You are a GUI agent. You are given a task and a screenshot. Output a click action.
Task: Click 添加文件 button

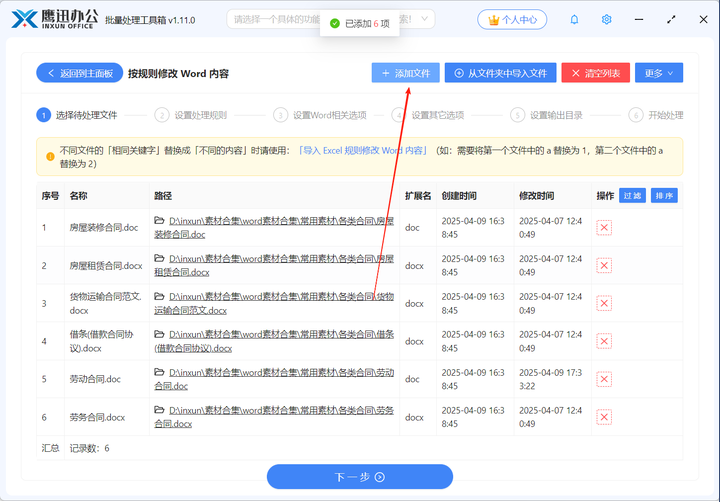coord(405,73)
